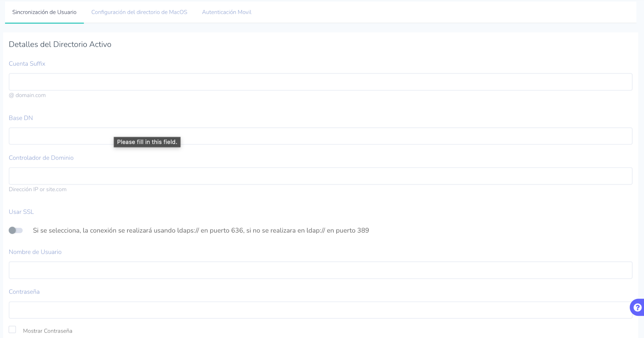
Task: Click the Detalles del Directorio Activo heading
Action: click(60, 44)
